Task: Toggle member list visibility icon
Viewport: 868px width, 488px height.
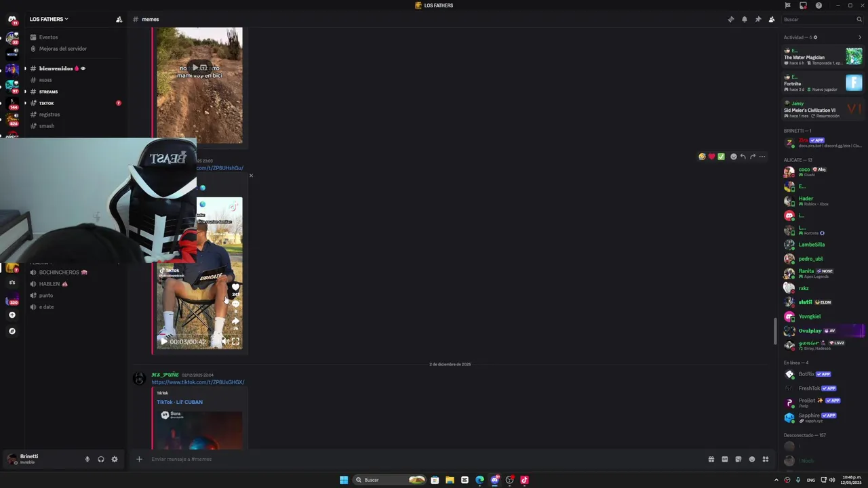Action: 771,19
